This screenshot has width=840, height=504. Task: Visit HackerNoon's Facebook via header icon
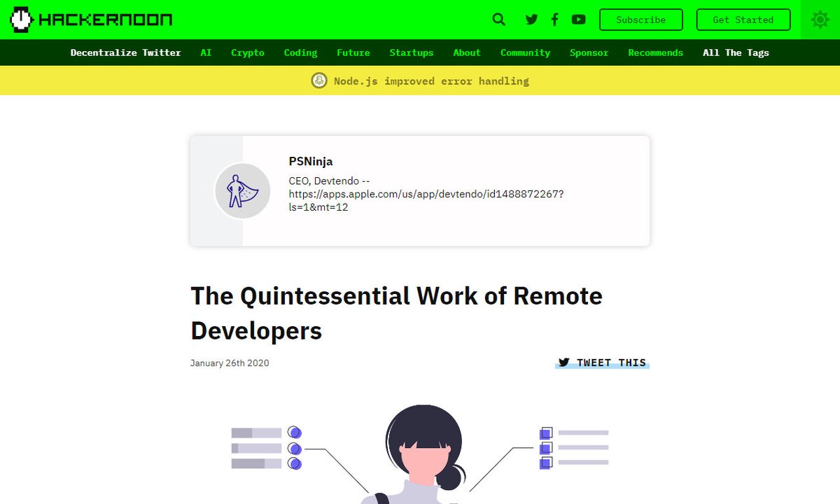[x=554, y=20]
